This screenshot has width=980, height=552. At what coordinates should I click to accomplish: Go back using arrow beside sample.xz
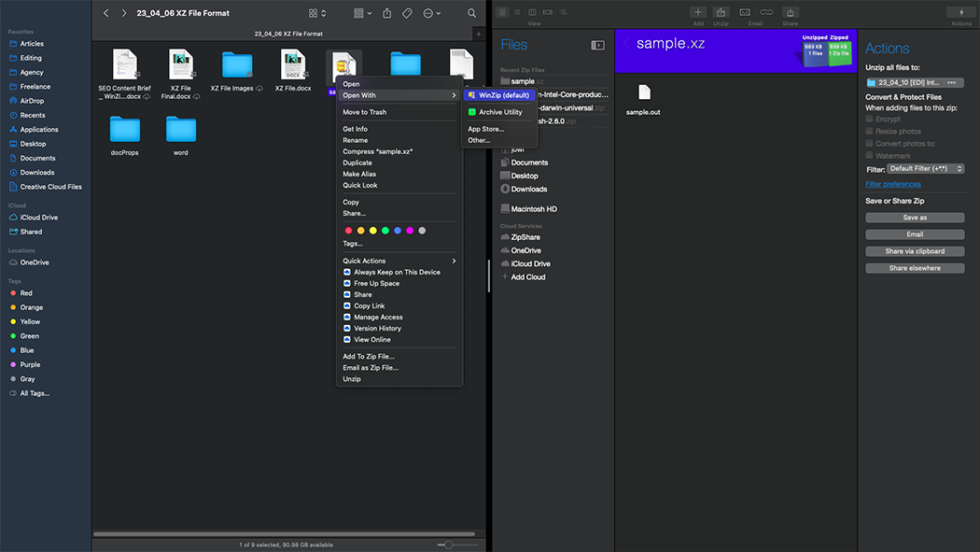(x=626, y=43)
